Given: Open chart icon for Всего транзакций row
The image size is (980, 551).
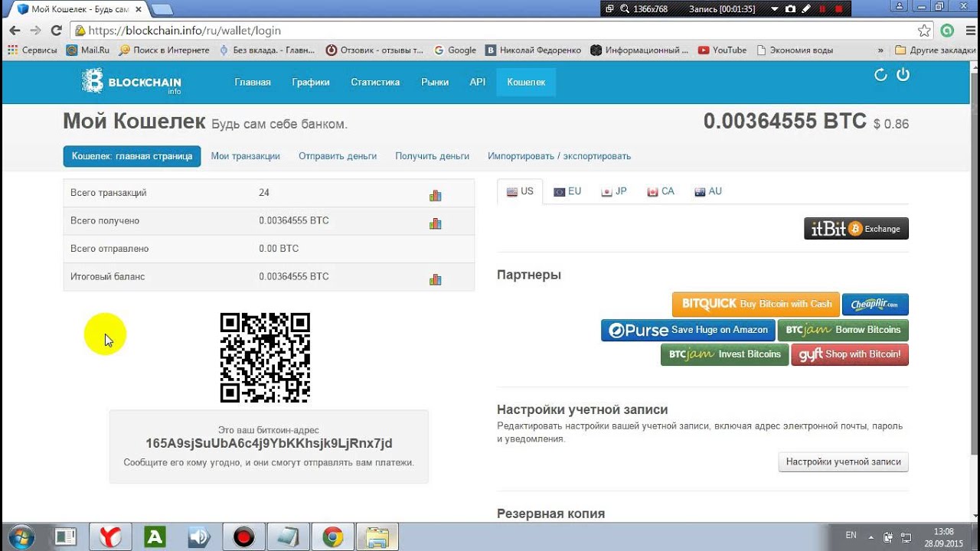Looking at the screenshot, I should coord(435,196).
